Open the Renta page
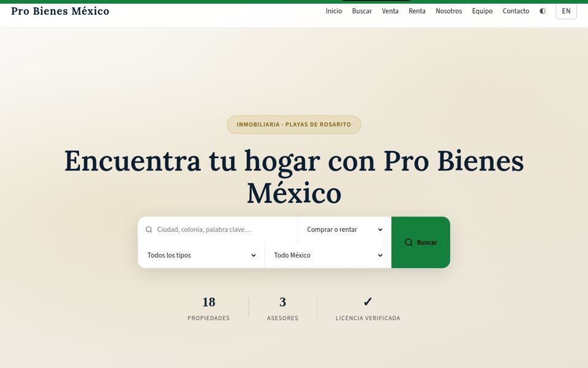 coord(417,11)
